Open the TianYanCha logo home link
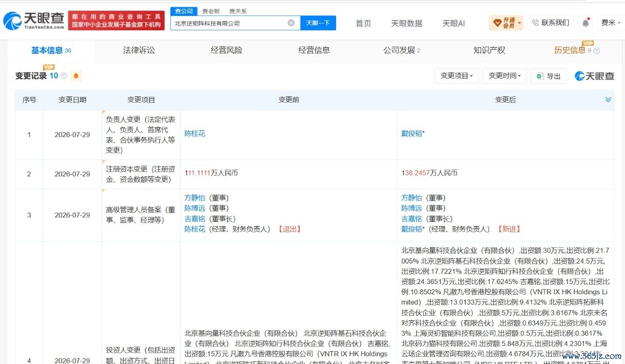 (34, 21)
